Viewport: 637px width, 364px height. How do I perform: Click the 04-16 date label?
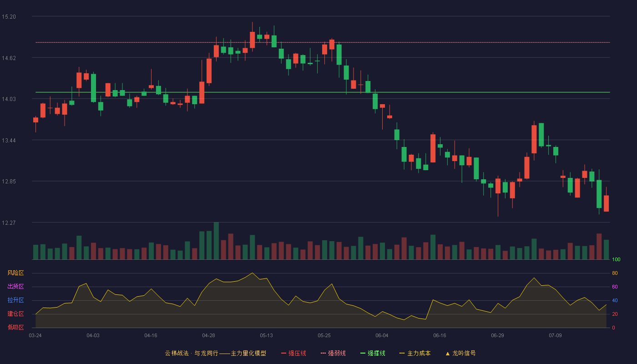[151, 335]
